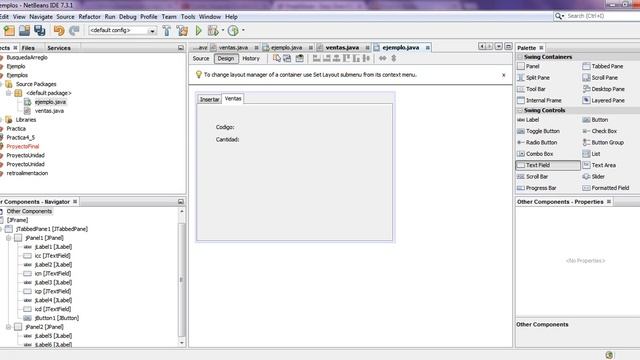The width and height of the screenshot is (640, 360).
Task: Toggle horizontal resizability icon in designer toolbar
Action: pos(382,58)
